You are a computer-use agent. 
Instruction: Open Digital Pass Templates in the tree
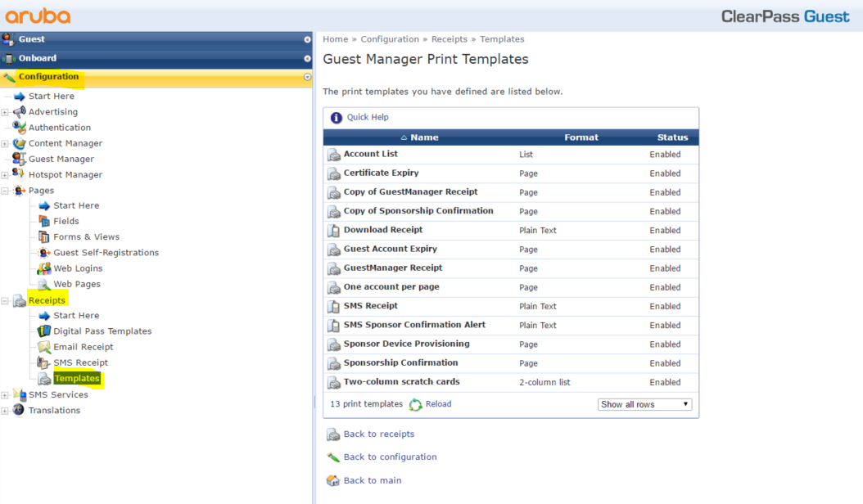pyautogui.click(x=102, y=331)
